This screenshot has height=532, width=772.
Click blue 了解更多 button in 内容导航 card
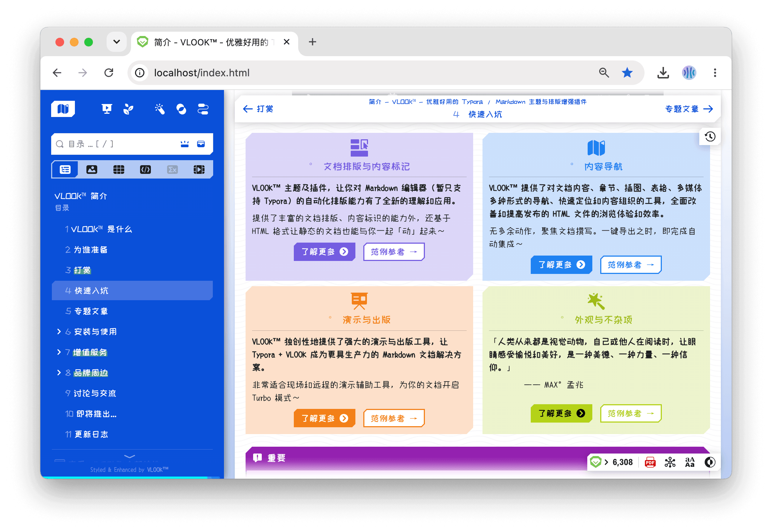pyautogui.click(x=561, y=265)
